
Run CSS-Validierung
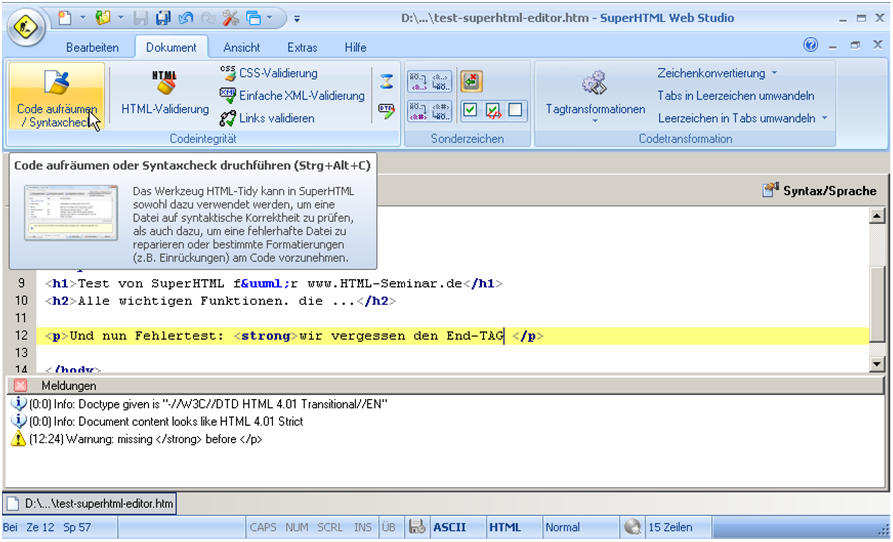269,73
